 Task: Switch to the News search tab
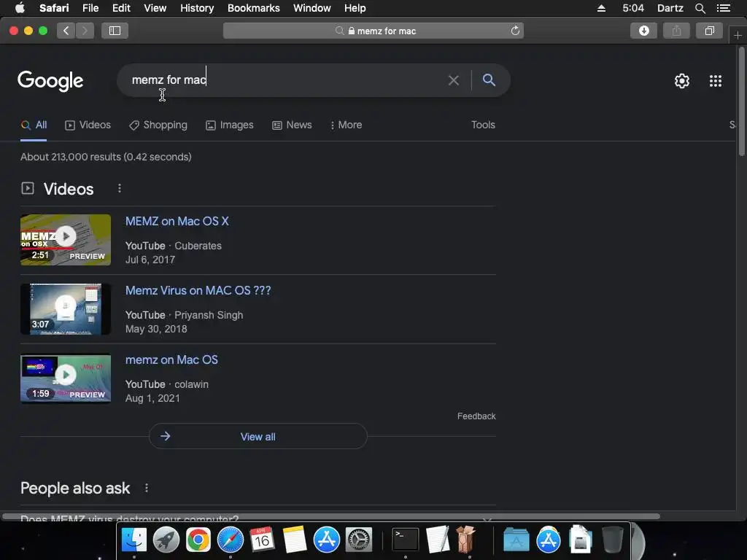tap(292, 125)
